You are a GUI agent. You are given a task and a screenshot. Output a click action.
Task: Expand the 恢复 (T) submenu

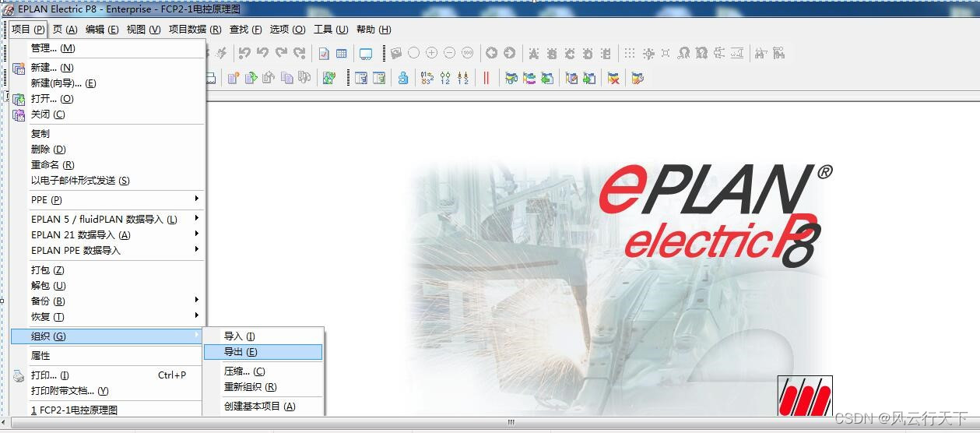coord(107,316)
